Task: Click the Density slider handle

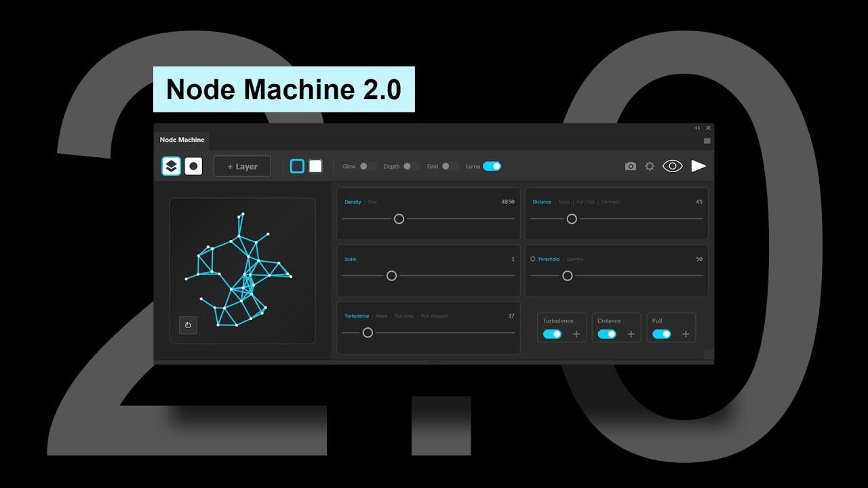Action: pyautogui.click(x=399, y=219)
